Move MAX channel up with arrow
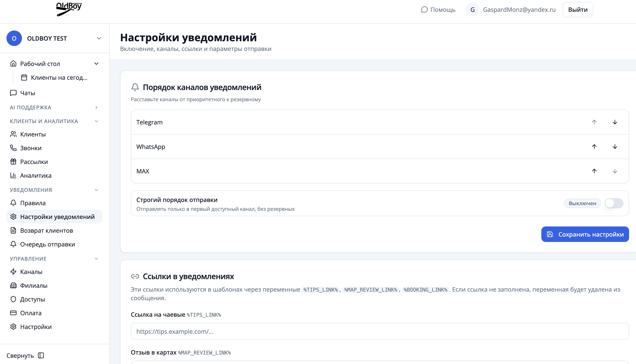Viewport: 636px width, 364px height. coord(594,171)
